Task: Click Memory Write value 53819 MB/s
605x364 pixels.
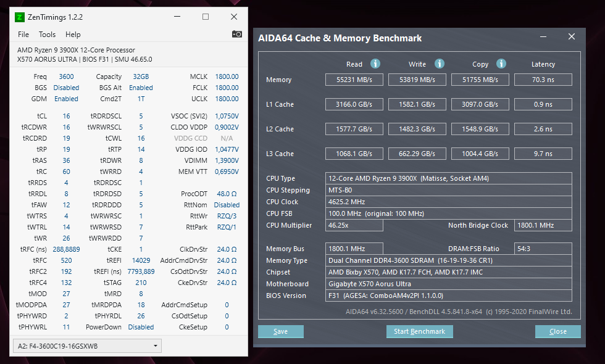Action: coord(417,80)
